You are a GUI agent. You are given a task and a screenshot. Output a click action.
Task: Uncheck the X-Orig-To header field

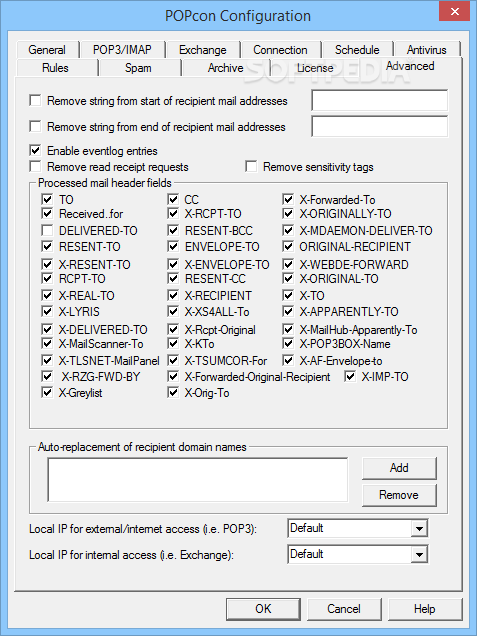point(173,393)
